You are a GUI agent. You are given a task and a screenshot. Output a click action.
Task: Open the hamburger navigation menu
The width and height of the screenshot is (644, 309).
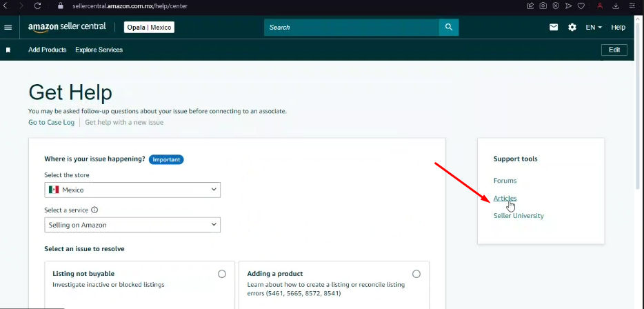coord(8,27)
